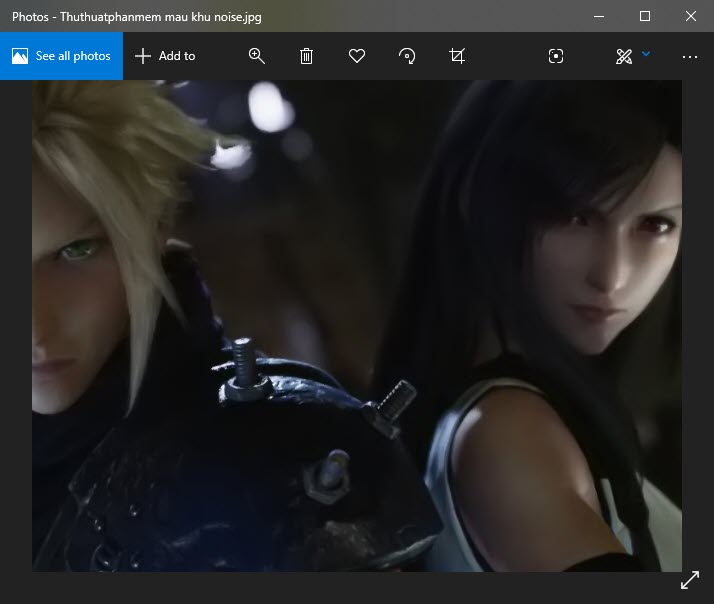Click the empty toolbar area between Crop and focus-frame icons
This screenshot has width=714, height=604.
(506, 56)
